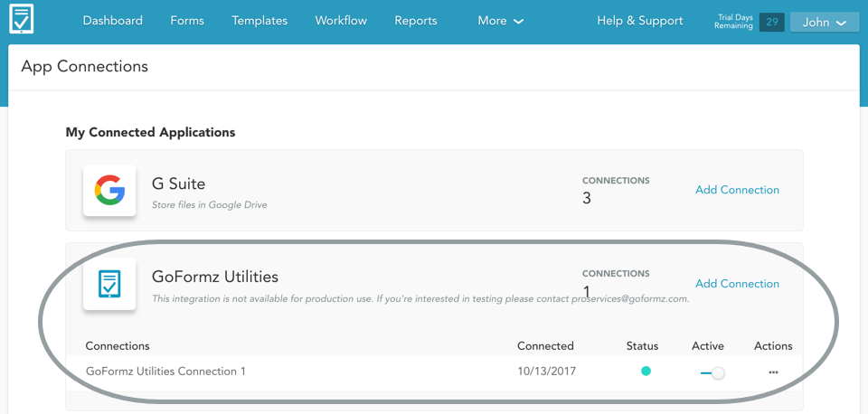
Task: Open the John user account dropdown
Action: [825, 23]
